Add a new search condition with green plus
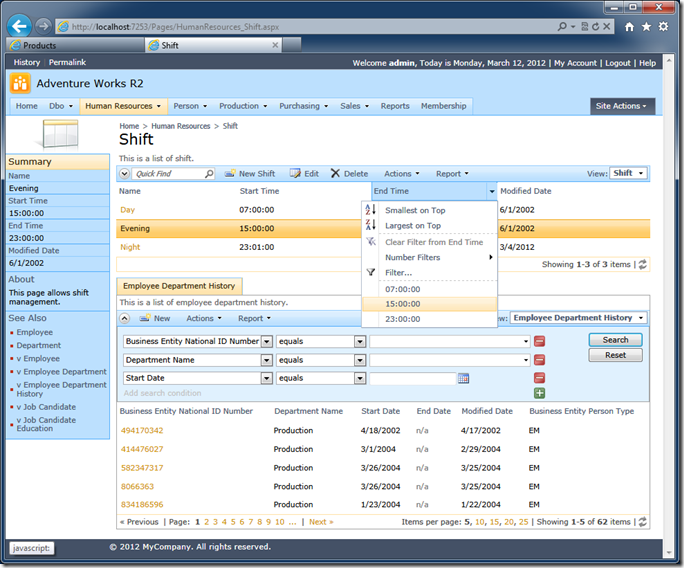The height and width of the screenshot is (568, 684). pos(539,394)
